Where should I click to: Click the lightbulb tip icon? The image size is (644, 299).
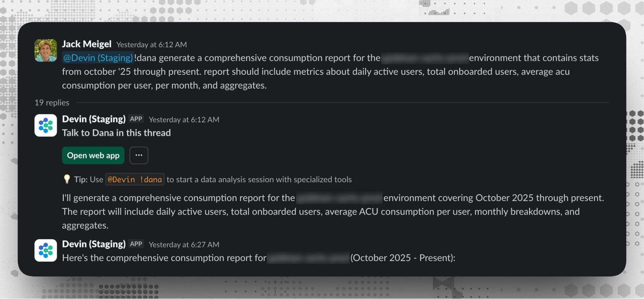pyautogui.click(x=67, y=179)
